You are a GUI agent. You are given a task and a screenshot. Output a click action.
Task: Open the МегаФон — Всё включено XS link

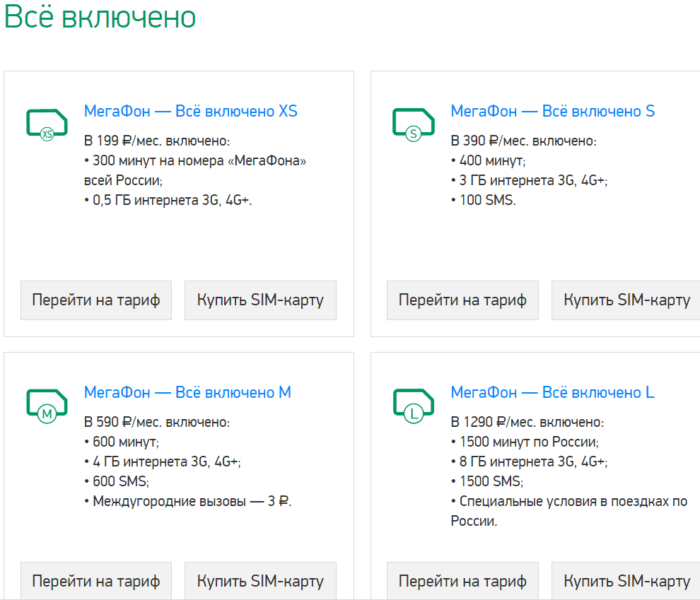191,111
